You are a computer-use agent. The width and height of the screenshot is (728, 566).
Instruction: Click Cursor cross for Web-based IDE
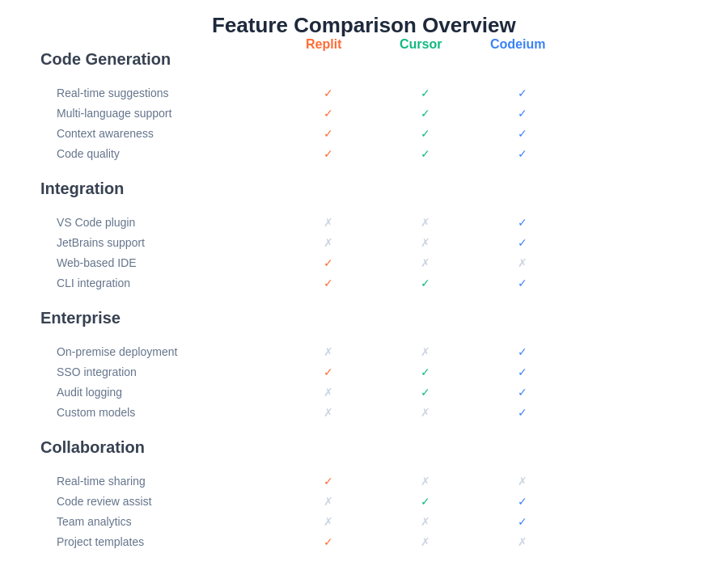(x=425, y=263)
